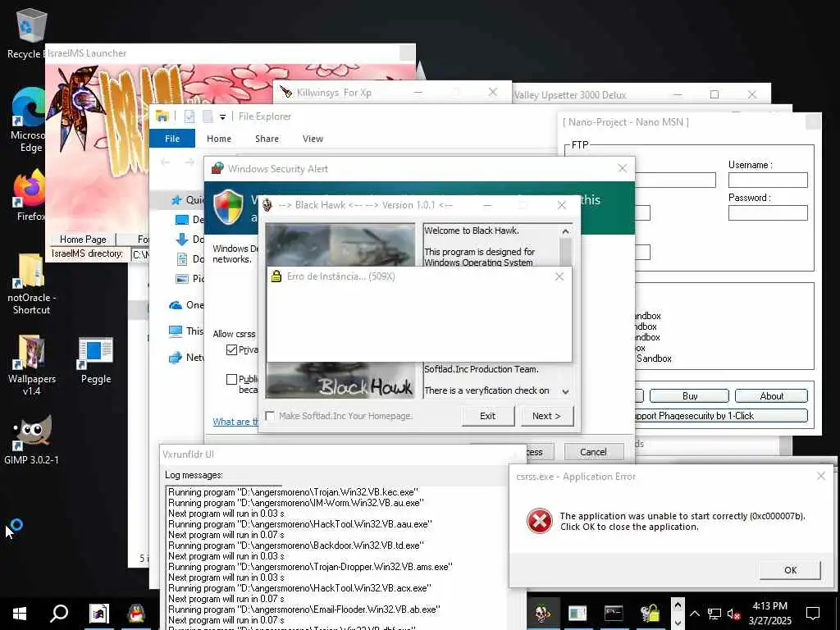Select This PC icon in Explorer sidebar
The height and width of the screenshot is (630, 840).
(176, 331)
